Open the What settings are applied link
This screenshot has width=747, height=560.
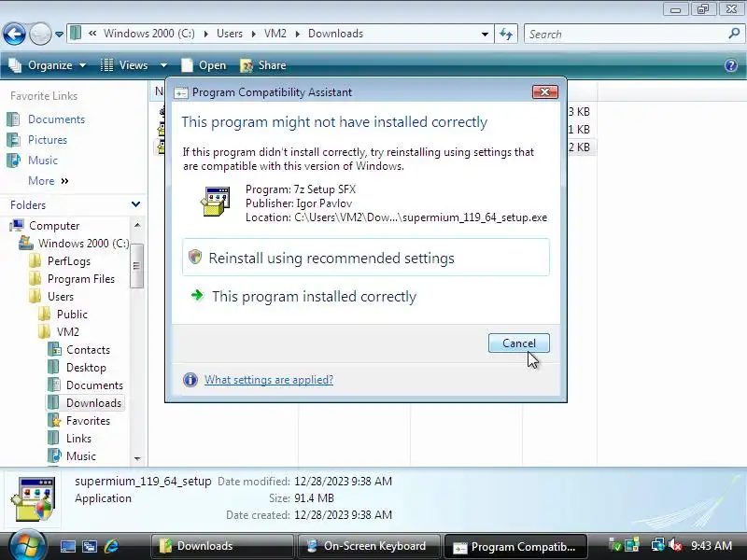pos(269,380)
